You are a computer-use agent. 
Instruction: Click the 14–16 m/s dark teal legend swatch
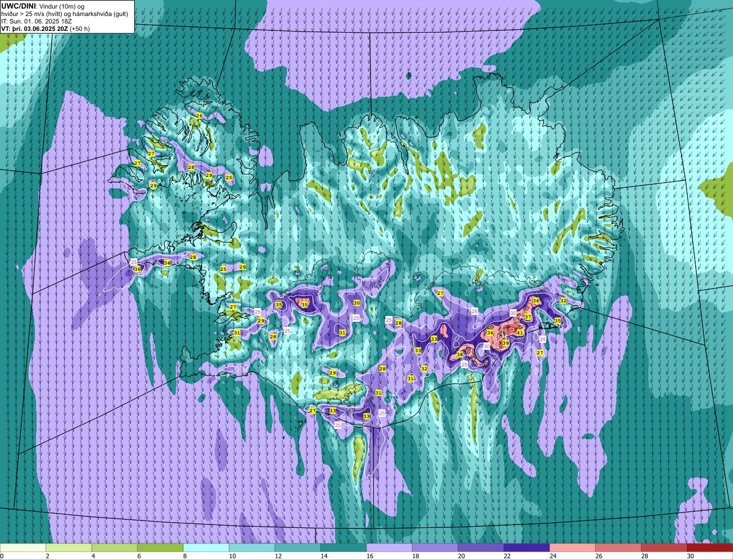(x=344, y=548)
